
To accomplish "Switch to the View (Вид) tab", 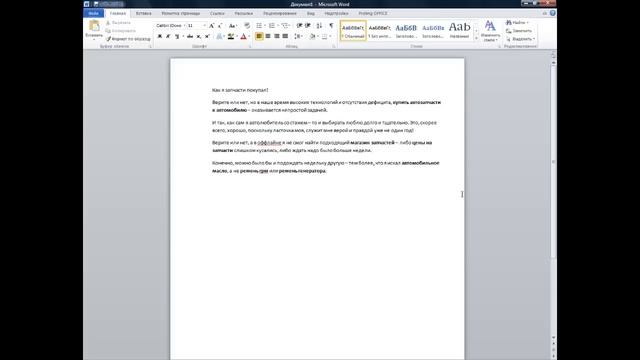I will 311,13.
